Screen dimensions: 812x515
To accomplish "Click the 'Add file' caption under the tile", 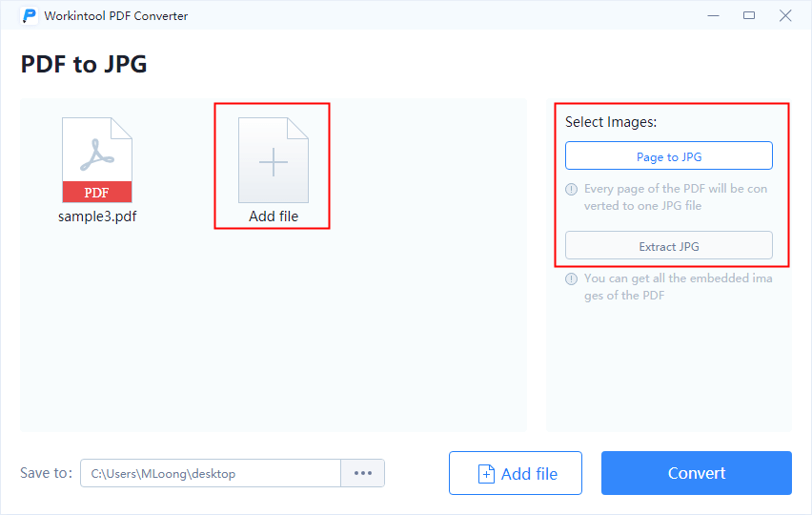I will point(274,216).
